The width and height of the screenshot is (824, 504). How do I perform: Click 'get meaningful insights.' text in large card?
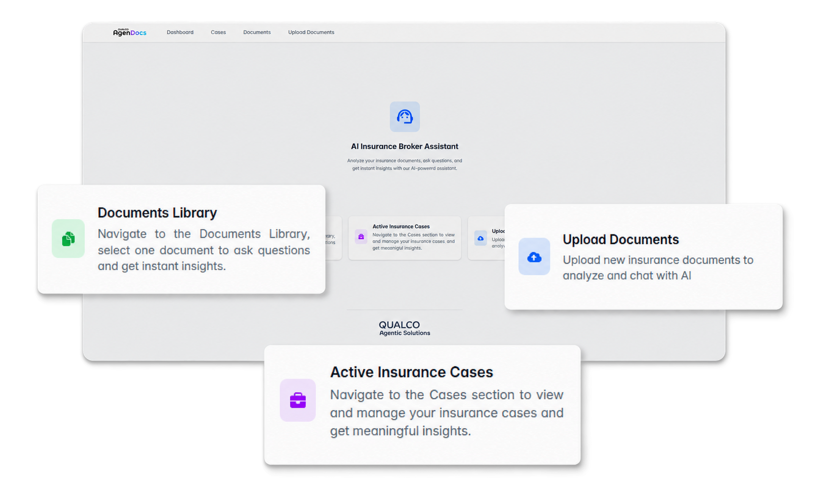tap(400, 431)
